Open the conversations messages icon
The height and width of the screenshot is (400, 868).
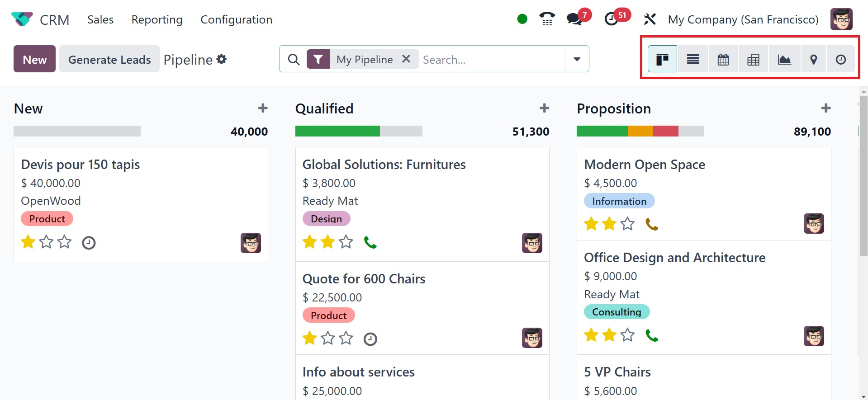pos(574,19)
